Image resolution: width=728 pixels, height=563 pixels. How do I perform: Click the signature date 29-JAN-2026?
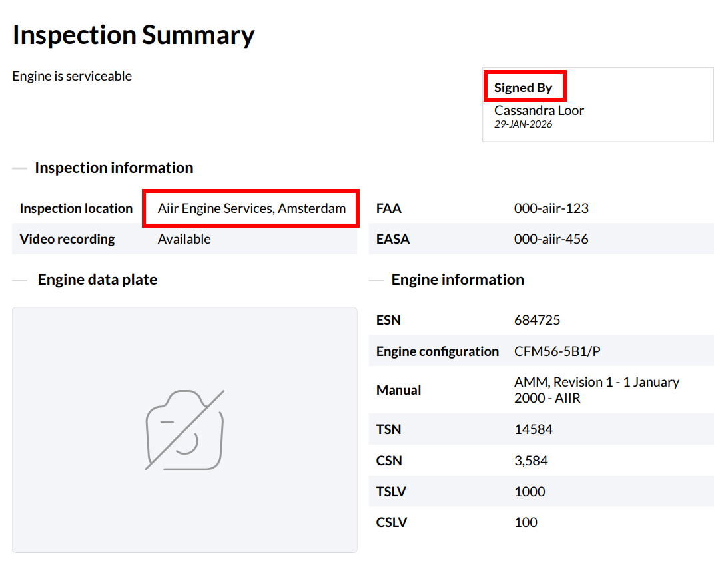click(x=523, y=124)
